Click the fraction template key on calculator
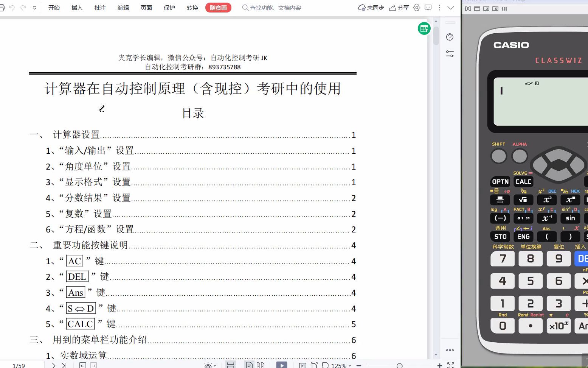The height and width of the screenshot is (368, 588). pos(500,200)
